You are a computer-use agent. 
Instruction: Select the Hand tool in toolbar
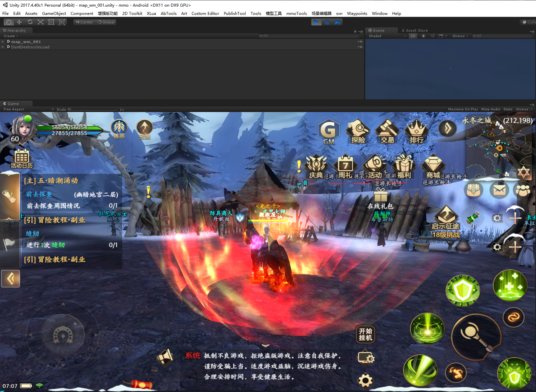click(9, 22)
